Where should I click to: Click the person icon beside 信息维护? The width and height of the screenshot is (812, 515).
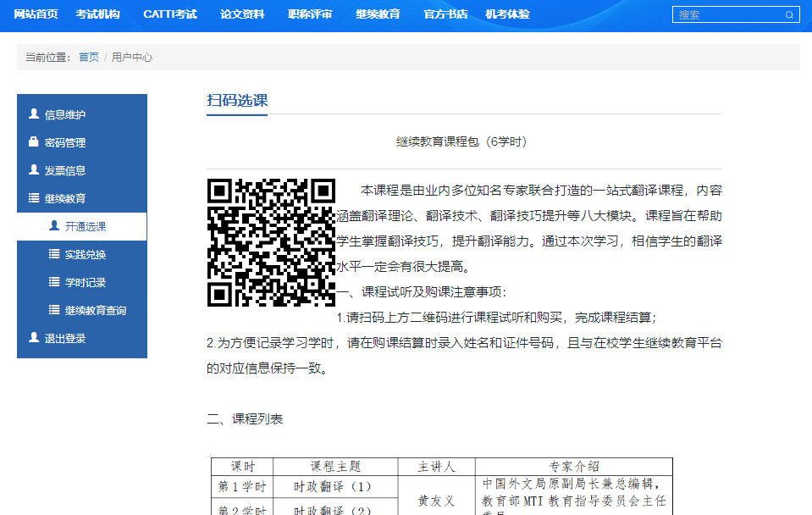tap(34, 114)
